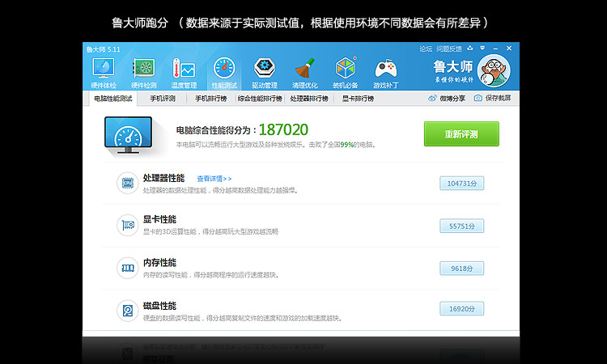Click the 显卡性能 heading
Screen dimensions: 607x364
159,219
